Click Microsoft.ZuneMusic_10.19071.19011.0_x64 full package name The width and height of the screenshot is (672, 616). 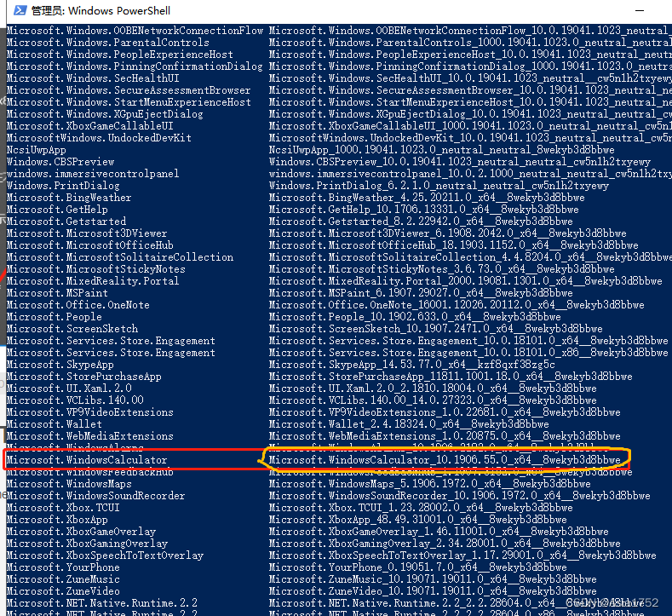tap(433, 579)
